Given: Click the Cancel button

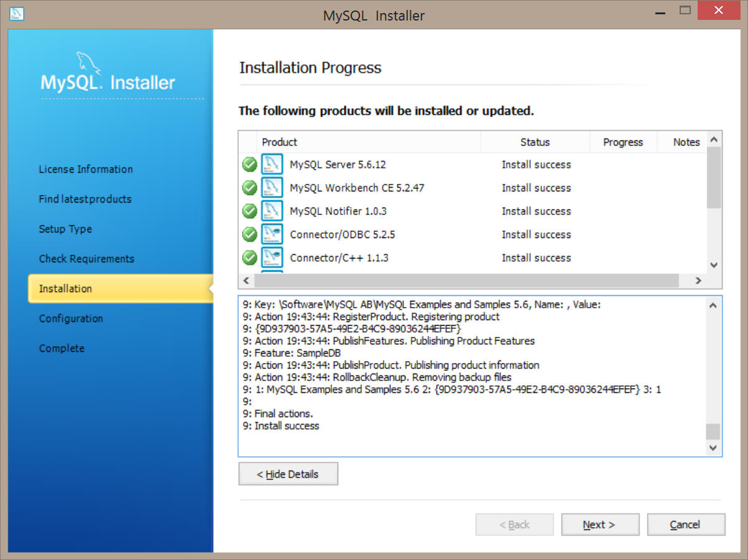Looking at the screenshot, I should (x=686, y=525).
